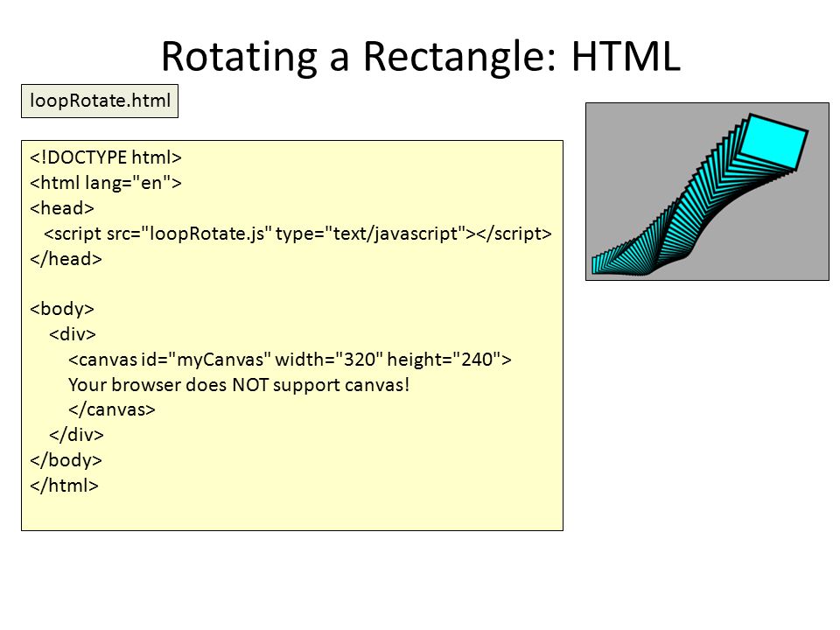The height and width of the screenshot is (630, 840).
Task: Click the closing </canvas> tag line
Action: pyautogui.click(x=112, y=409)
